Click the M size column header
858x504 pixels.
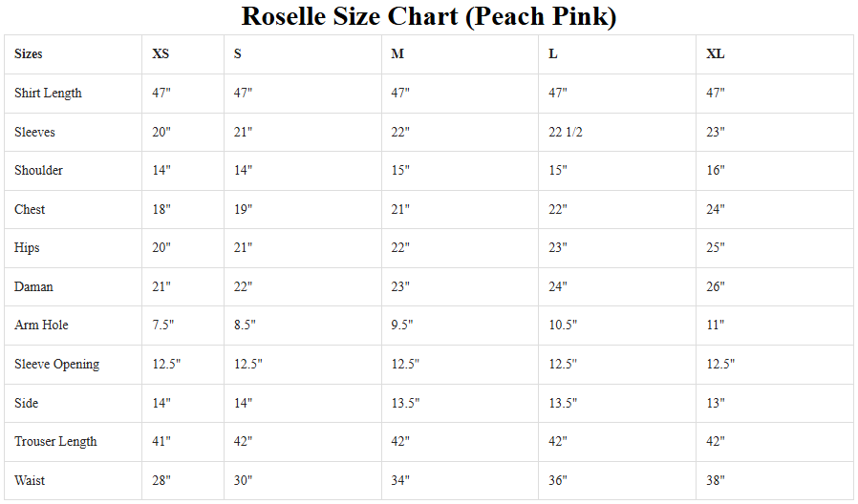point(397,54)
